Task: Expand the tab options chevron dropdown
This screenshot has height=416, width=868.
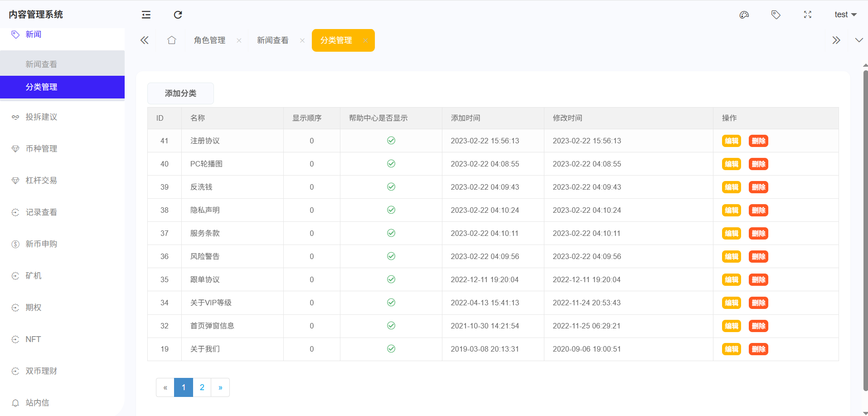Action: pos(858,40)
